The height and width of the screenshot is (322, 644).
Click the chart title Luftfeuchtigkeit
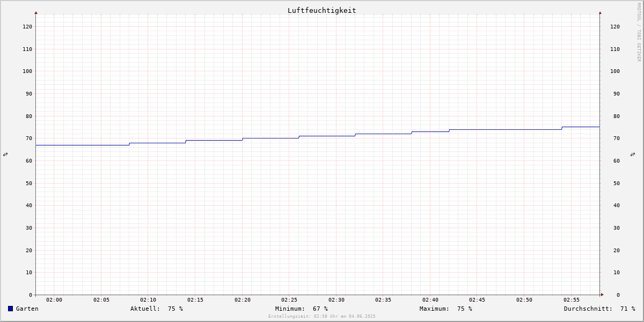(x=321, y=10)
